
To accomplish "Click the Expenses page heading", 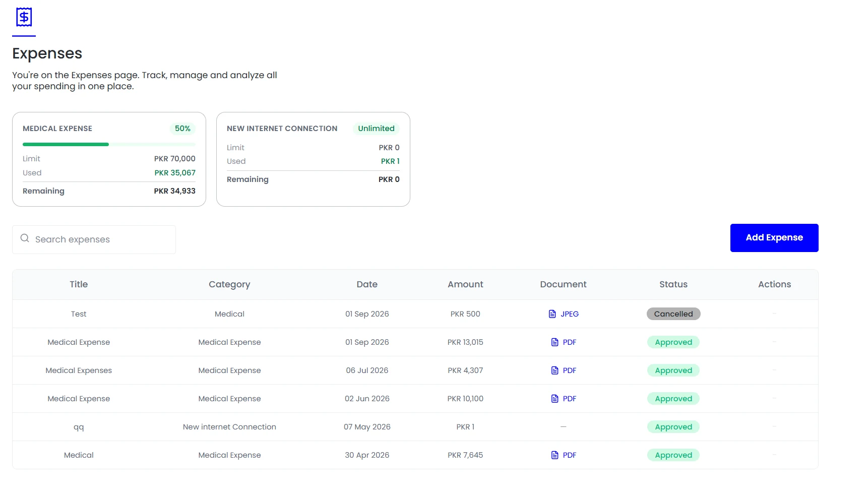I will (47, 53).
